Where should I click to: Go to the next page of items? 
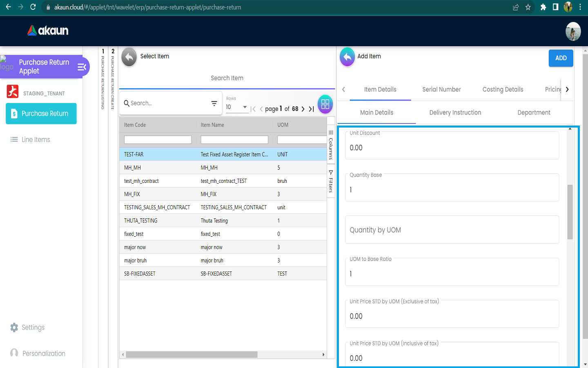[303, 109]
